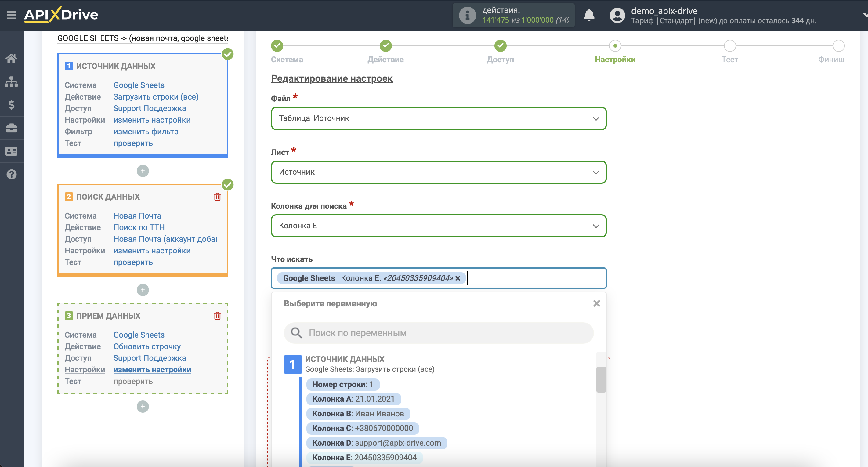This screenshot has height=467, width=868.
Task: Click the ИСТОЧНИК ДАННЫХ variable group header
Action: 345,359
